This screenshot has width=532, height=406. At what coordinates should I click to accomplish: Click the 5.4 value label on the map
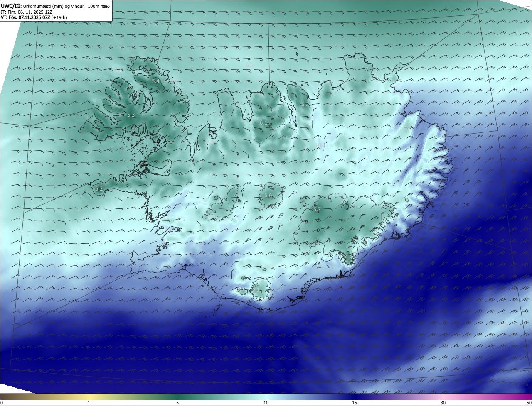[x=156, y=81]
